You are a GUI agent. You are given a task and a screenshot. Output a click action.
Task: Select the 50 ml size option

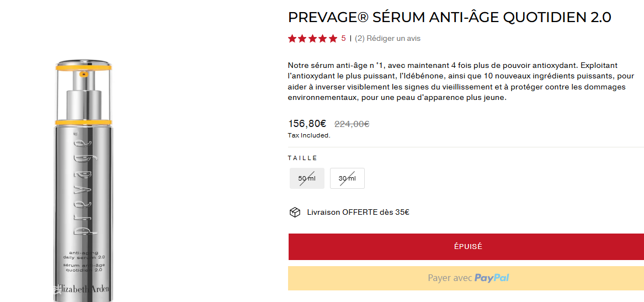tap(307, 178)
